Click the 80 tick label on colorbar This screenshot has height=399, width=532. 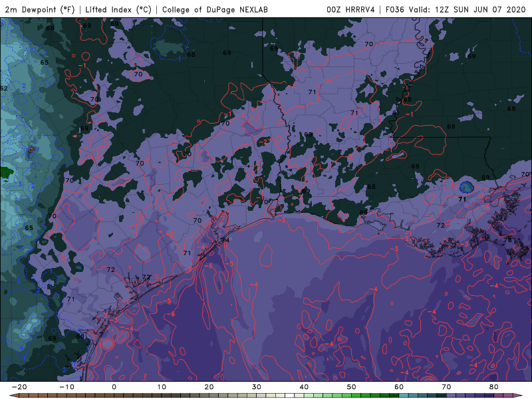(x=494, y=387)
